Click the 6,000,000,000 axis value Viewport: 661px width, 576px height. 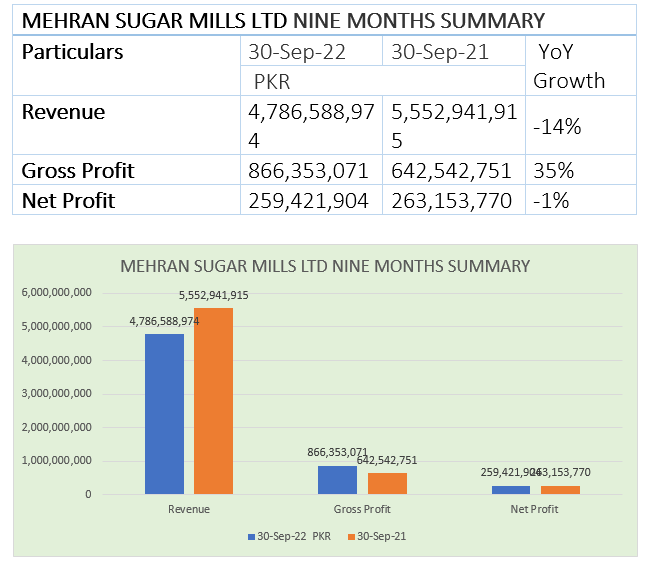(56, 292)
